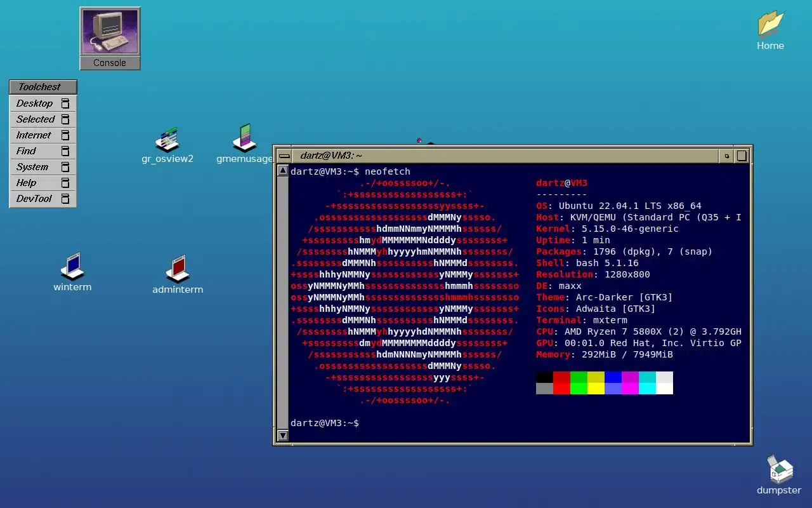Open the Find toolchest menu
The image size is (812, 508).
point(43,151)
